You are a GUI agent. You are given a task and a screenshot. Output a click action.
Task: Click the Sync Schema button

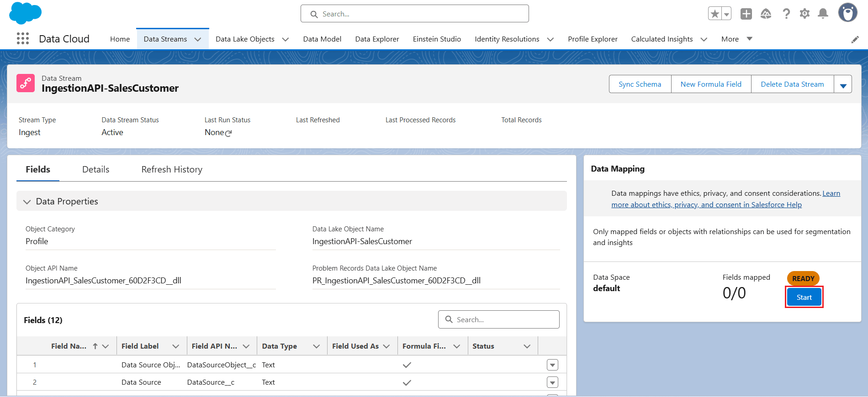[640, 84]
